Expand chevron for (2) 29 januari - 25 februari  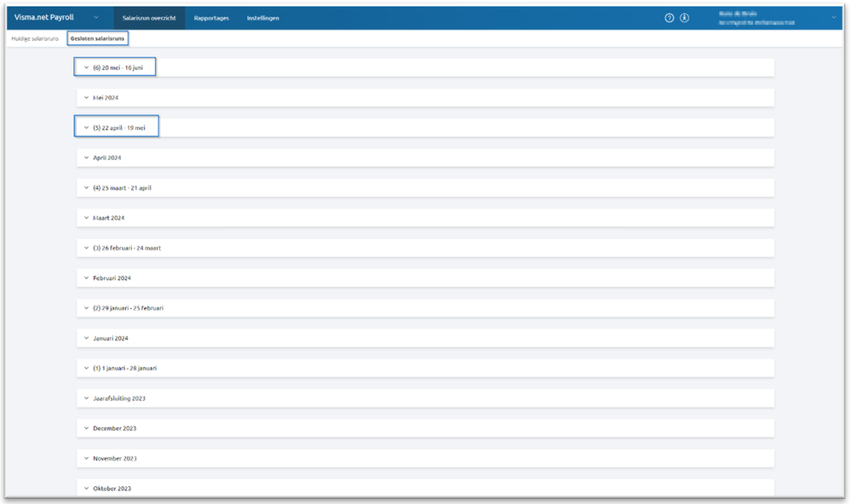pos(86,308)
